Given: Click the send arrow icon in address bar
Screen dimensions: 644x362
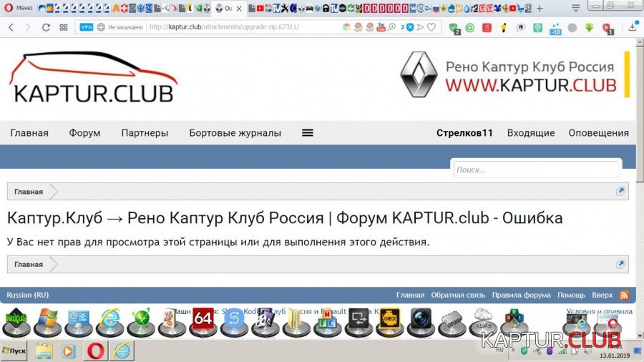Looking at the screenshot, I should 420,27.
